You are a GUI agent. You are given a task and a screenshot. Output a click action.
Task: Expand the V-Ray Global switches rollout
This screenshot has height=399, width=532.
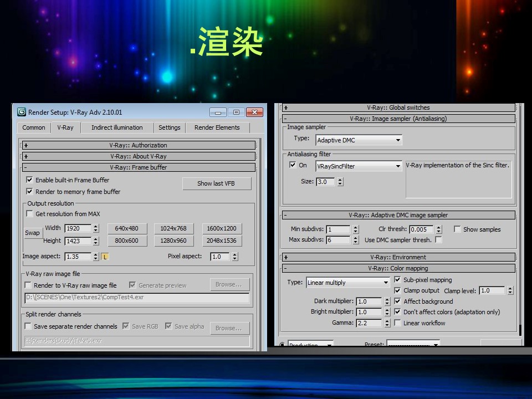[x=398, y=108]
